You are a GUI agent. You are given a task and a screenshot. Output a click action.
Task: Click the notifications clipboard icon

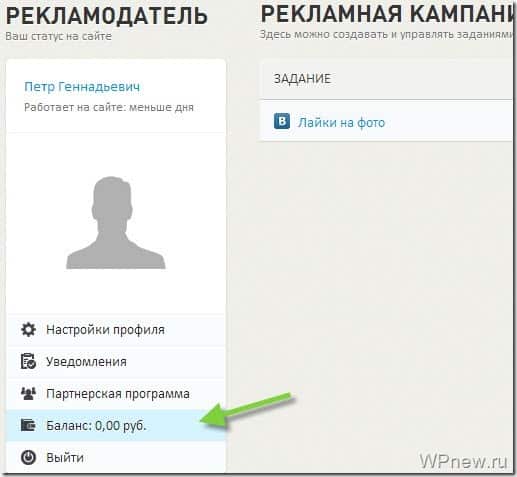click(28, 361)
